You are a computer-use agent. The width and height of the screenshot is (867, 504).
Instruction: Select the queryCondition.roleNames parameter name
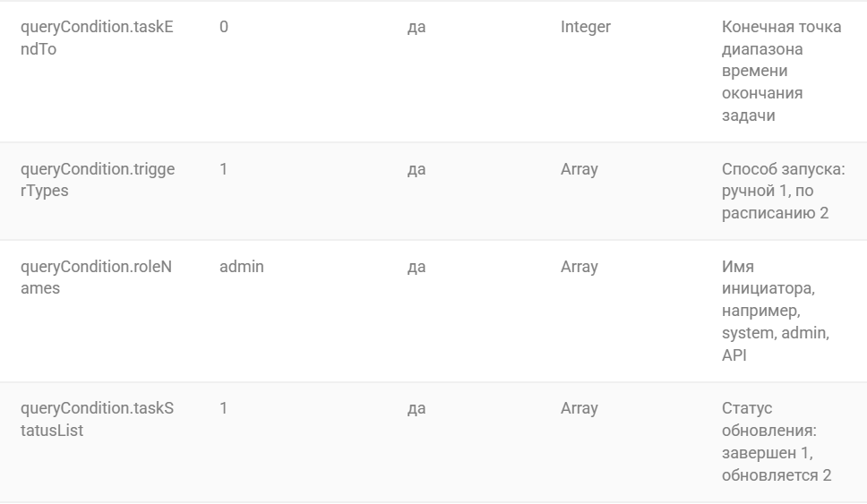pos(96,278)
